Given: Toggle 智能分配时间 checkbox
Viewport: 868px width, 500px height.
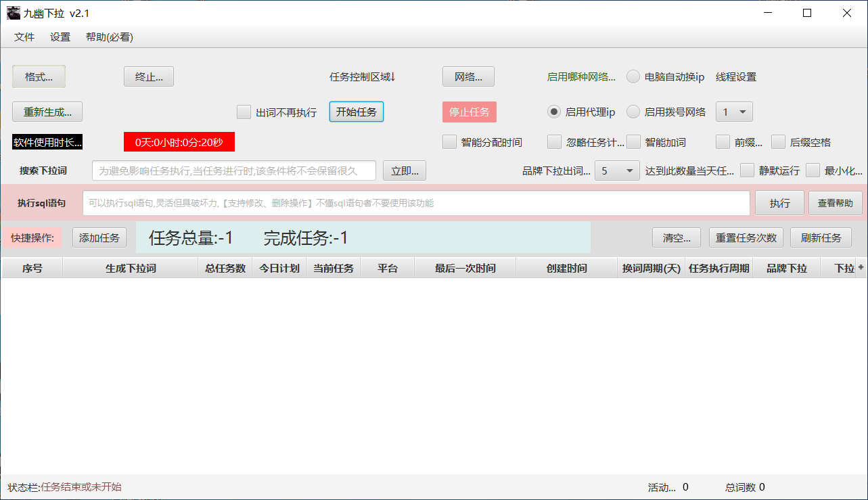Looking at the screenshot, I should (x=449, y=141).
